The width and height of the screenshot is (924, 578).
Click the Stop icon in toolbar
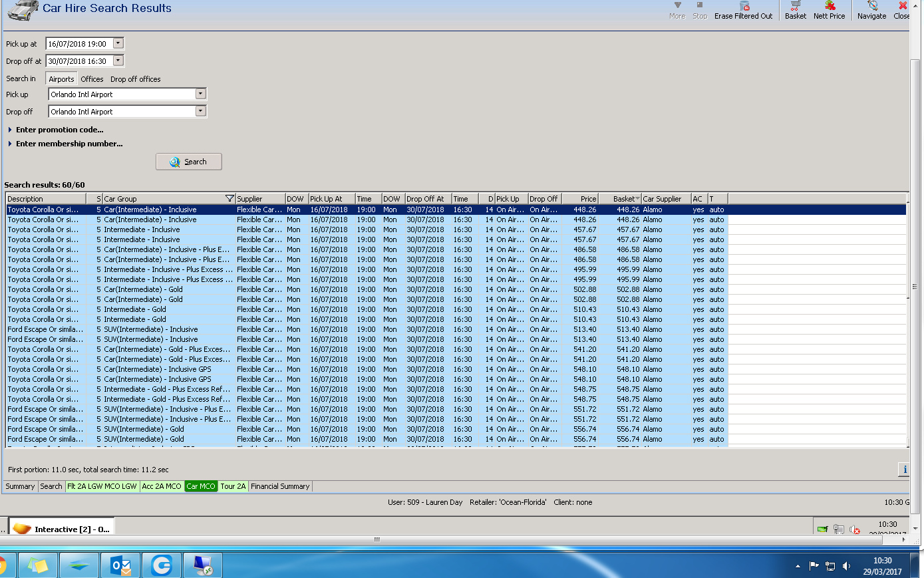[x=700, y=5]
